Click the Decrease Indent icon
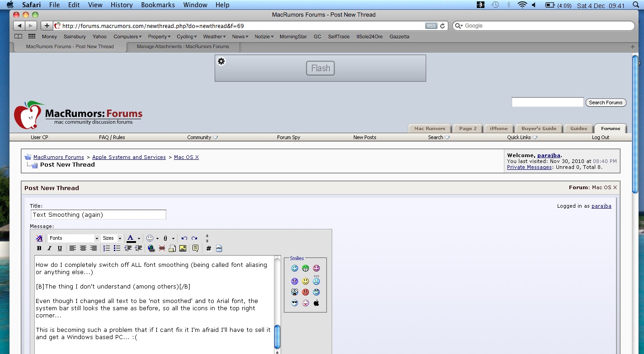The height and width of the screenshot is (354, 644). pos(128,248)
